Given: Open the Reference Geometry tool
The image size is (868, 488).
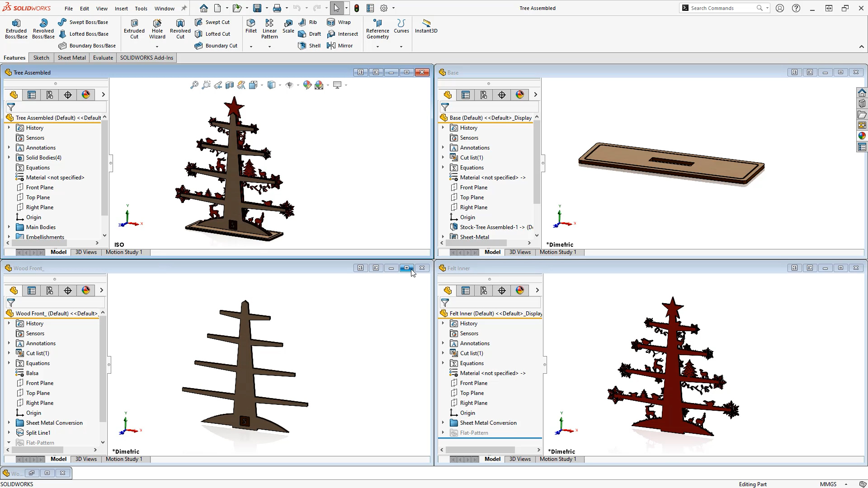Looking at the screenshot, I should coord(377,28).
